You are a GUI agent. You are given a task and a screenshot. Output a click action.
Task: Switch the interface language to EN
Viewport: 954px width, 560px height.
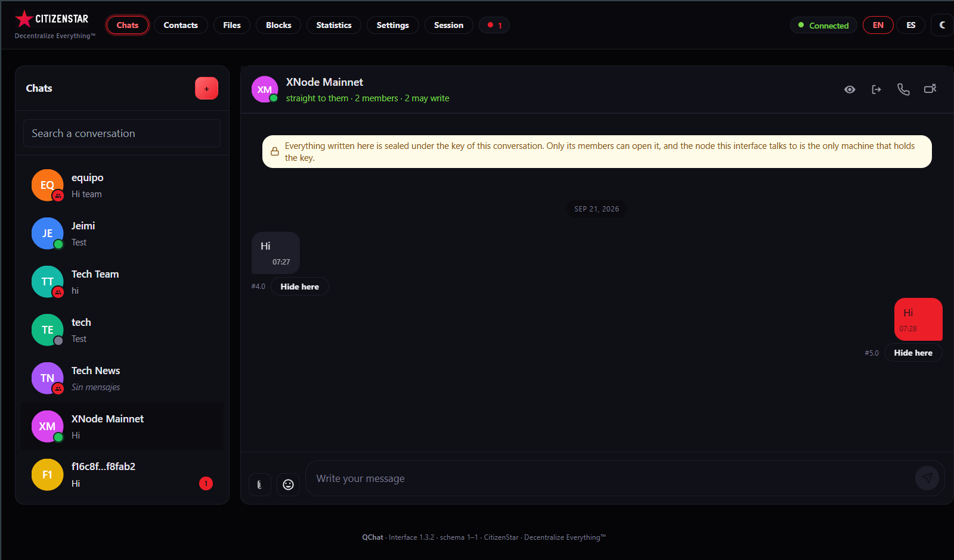878,25
